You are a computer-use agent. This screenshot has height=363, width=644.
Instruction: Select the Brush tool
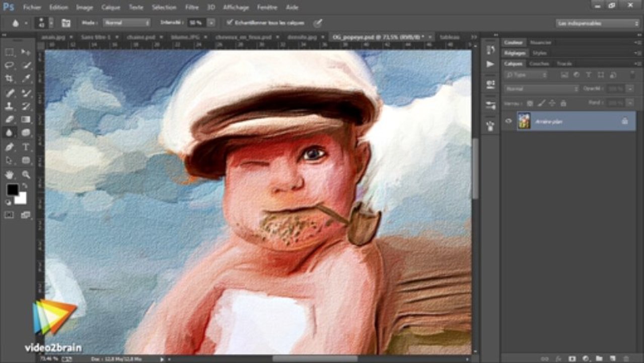point(26,93)
